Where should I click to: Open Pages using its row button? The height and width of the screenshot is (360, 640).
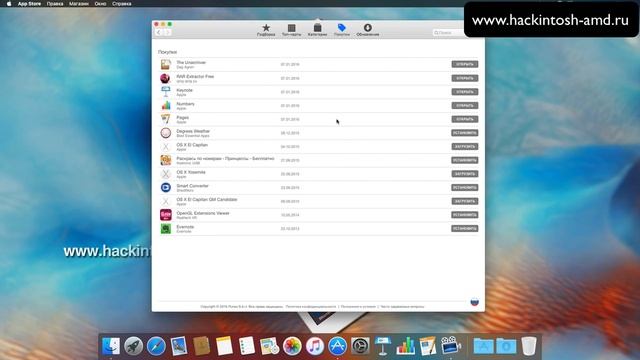click(464, 119)
